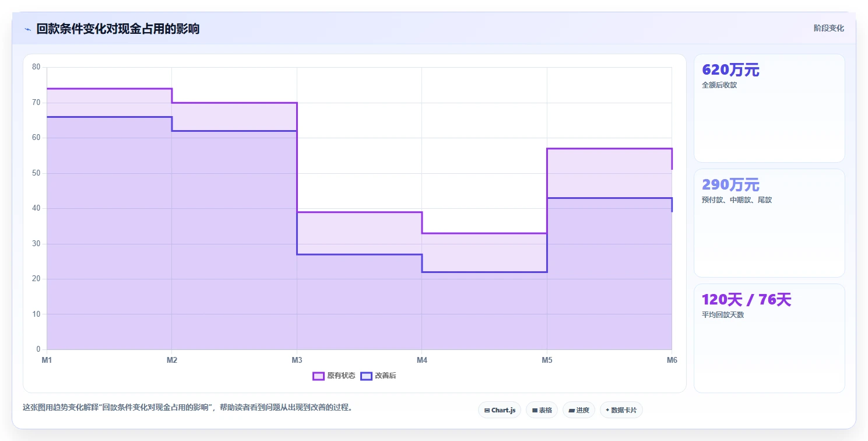The width and height of the screenshot is (868, 441).
Task: Click the 20 y-axis label
Action: (36, 279)
